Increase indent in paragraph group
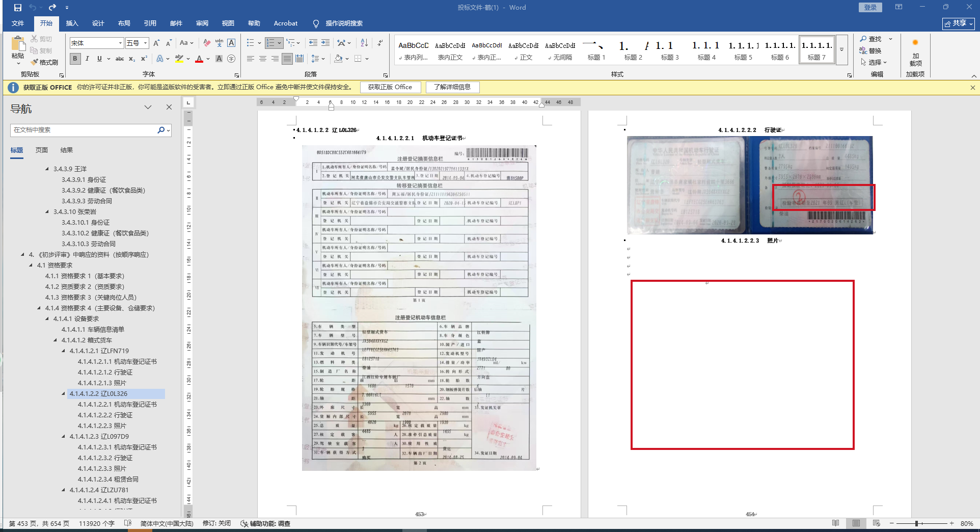Image resolution: width=980 pixels, height=532 pixels. click(325, 43)
